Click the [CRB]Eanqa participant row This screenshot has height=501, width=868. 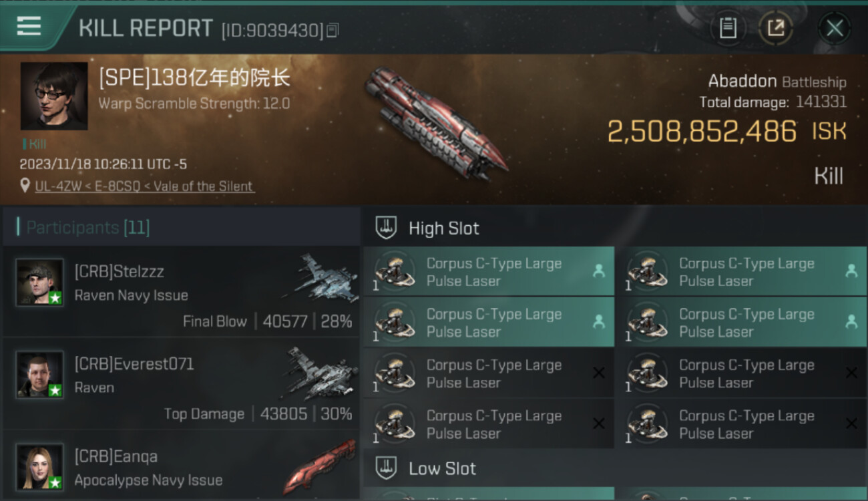pyautogui.click(x=181, y=466)
